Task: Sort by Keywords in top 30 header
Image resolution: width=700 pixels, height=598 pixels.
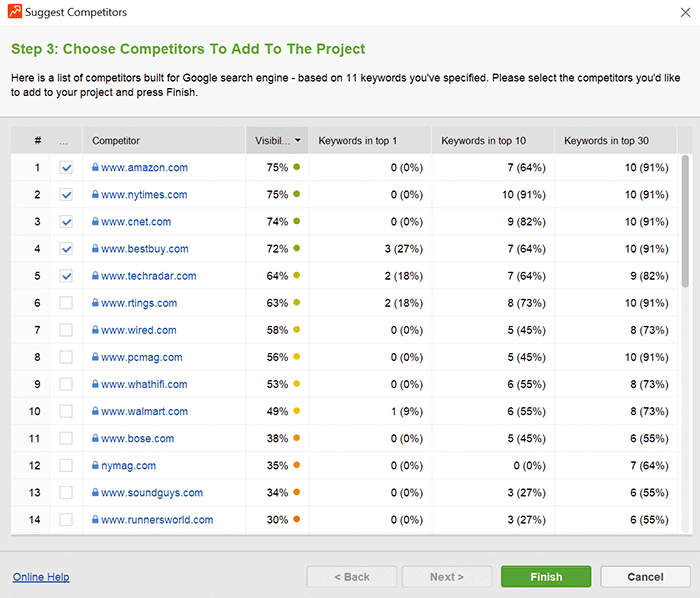Action: click(x=616, y=141)
